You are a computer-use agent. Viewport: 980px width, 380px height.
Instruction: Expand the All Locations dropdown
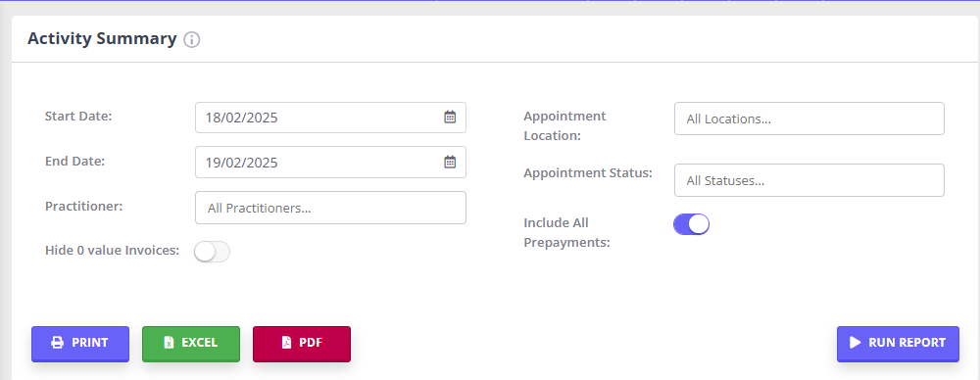tap(809, 119)
